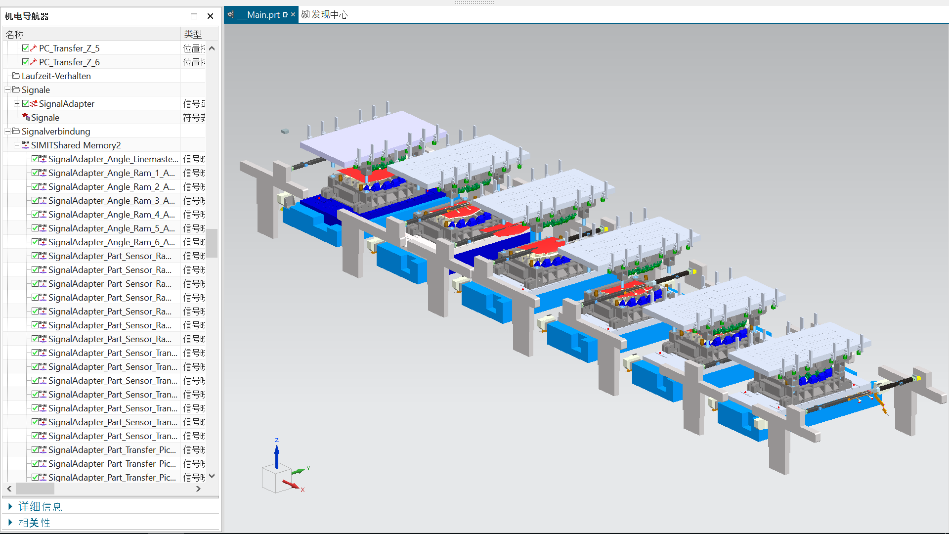This screenshot has width=949, height=534.
Task: Click the Signale symbol table icon
Action: coord(25,118)
